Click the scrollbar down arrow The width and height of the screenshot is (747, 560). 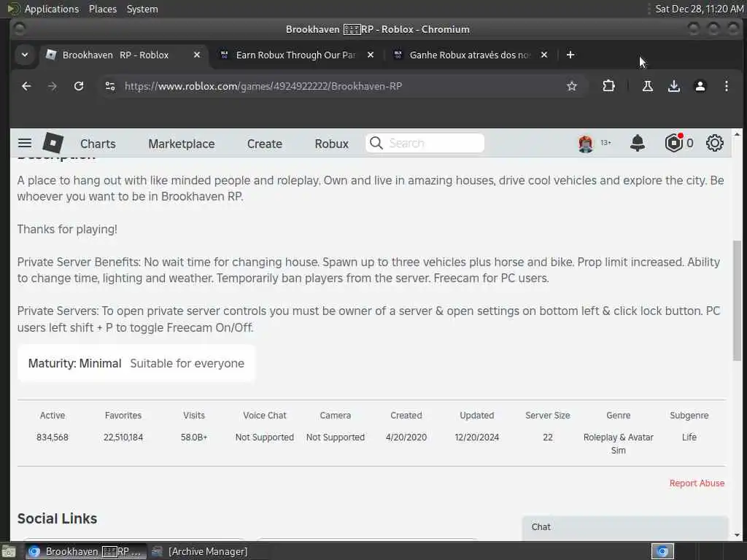tap(737, 534)
